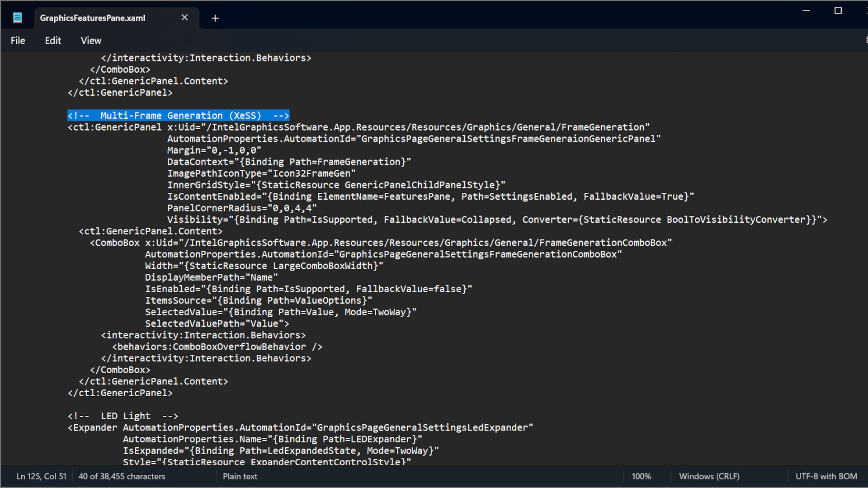
Task: Click the plus icon to open a new tab
Action: coord(215,18)
